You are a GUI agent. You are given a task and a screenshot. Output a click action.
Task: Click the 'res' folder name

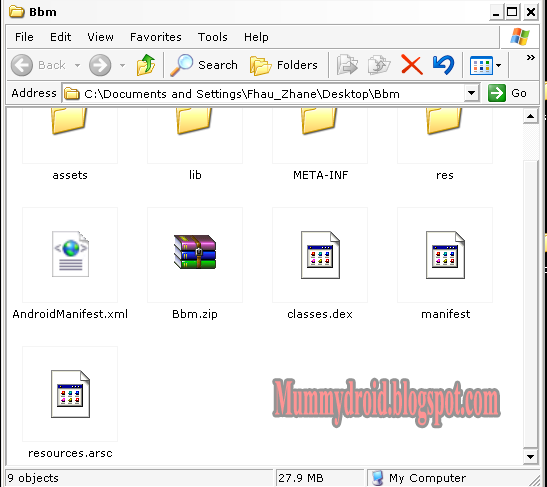coord(445,175)
